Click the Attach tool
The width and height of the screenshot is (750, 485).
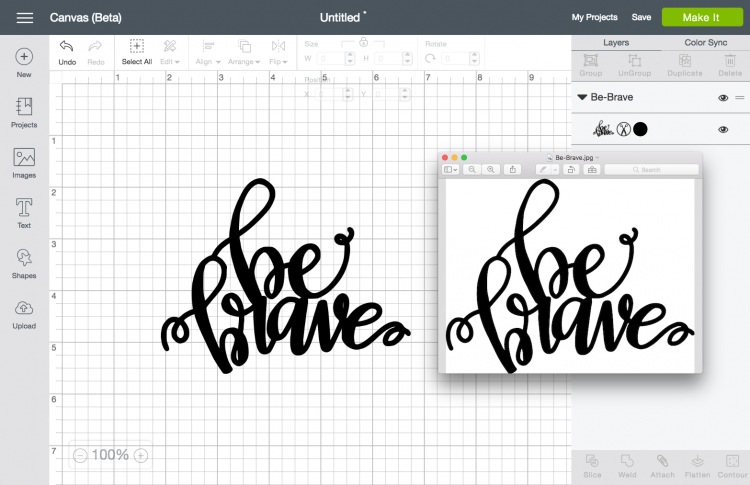(x=662, y=466)
